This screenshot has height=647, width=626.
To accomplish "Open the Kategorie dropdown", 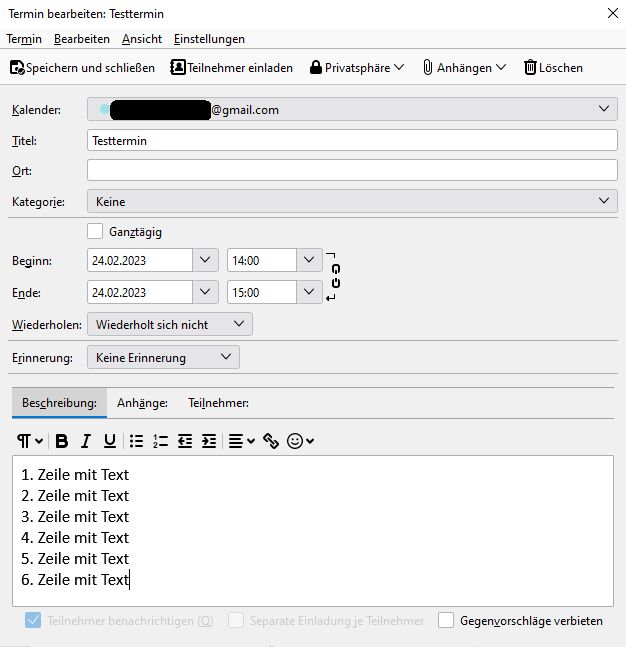I will pyautogui.click(x=352, y=201).
